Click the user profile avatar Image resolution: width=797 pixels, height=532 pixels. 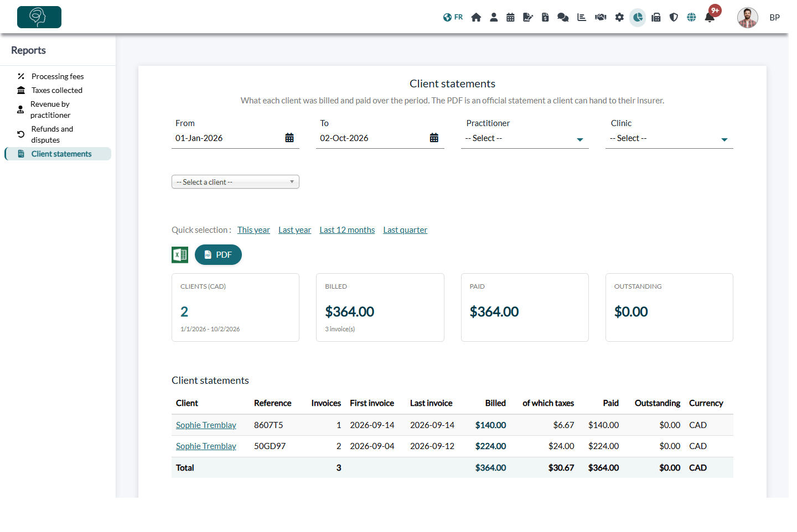(747, 18)
